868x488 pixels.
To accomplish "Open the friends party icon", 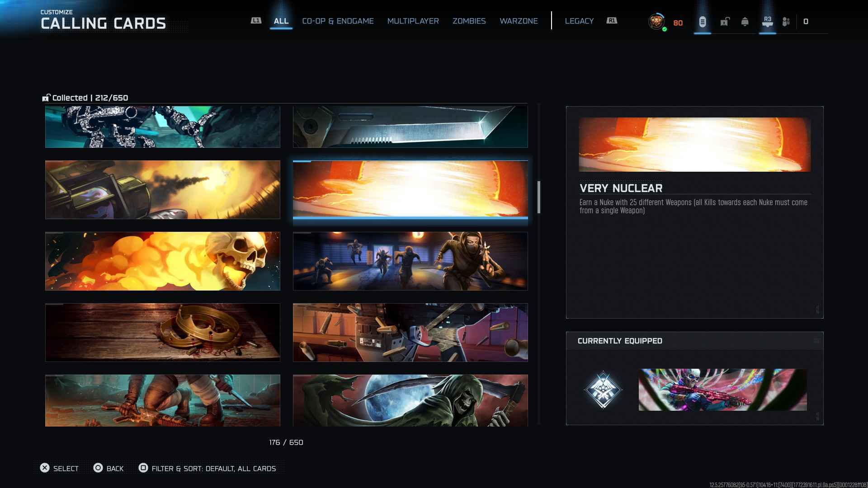I will (786, 22).
